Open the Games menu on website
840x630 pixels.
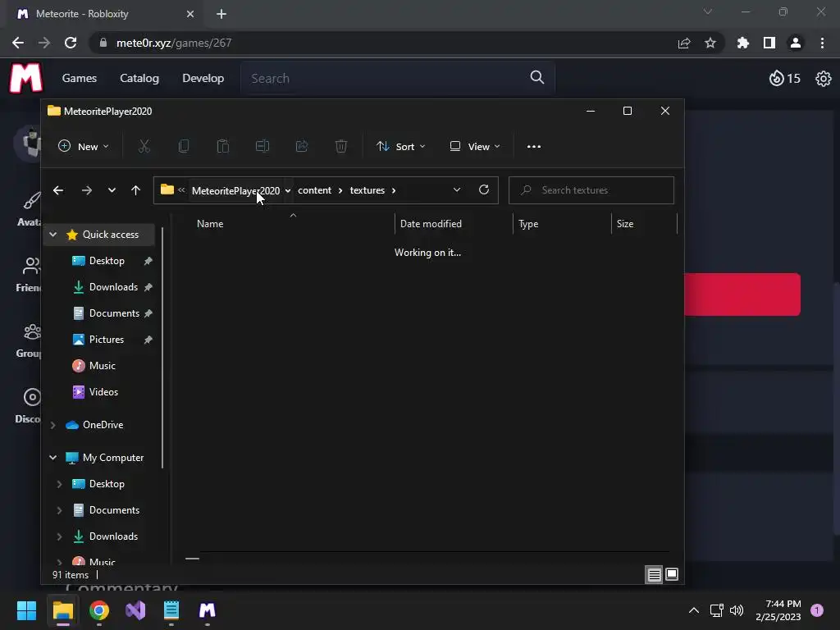coord(80,78)
